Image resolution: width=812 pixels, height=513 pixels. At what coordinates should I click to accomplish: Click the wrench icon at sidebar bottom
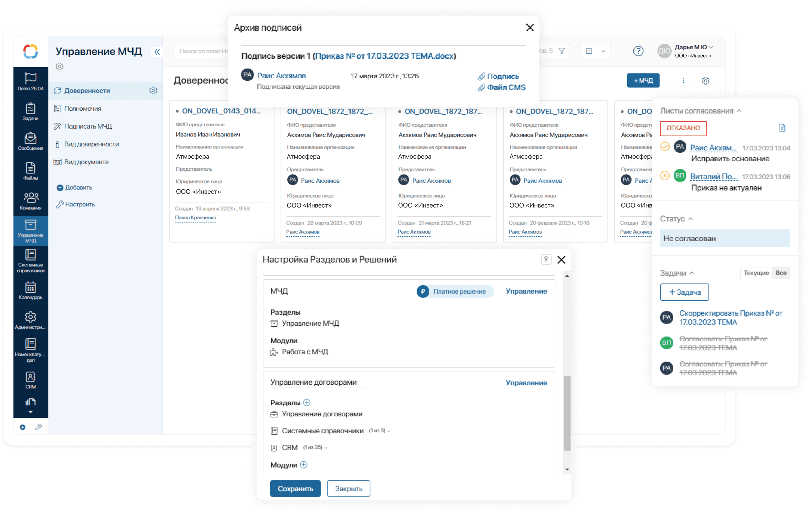[x=39, y=427]
